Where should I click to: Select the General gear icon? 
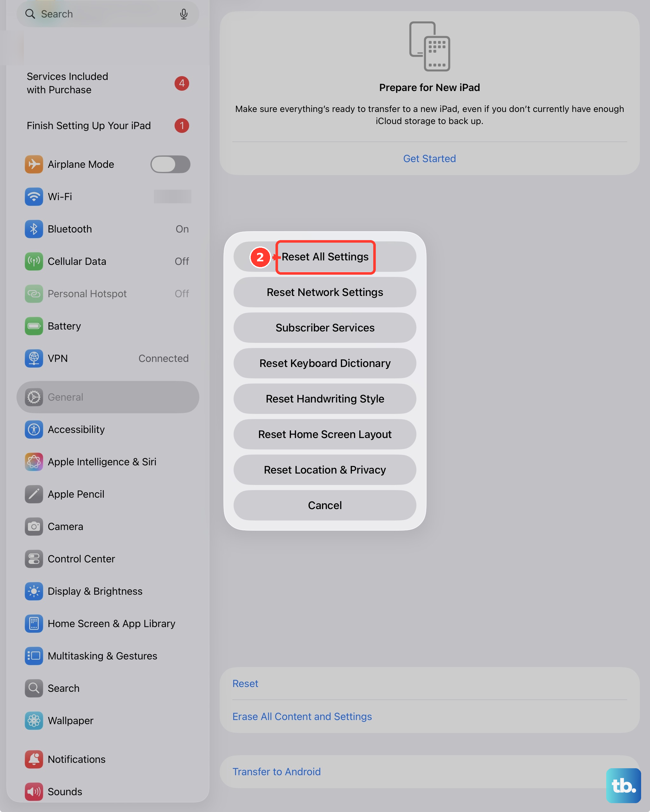coord(34,397)
